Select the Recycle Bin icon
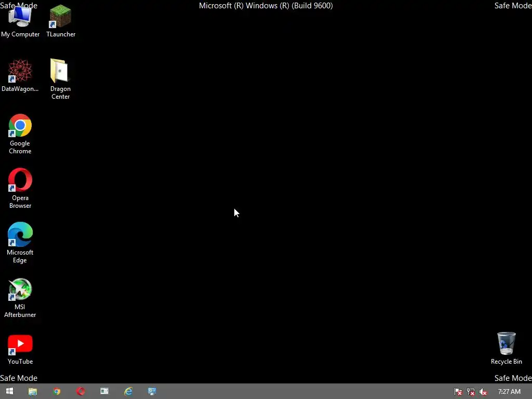Screen dimensions: 532x399 (x=506, y=349)
